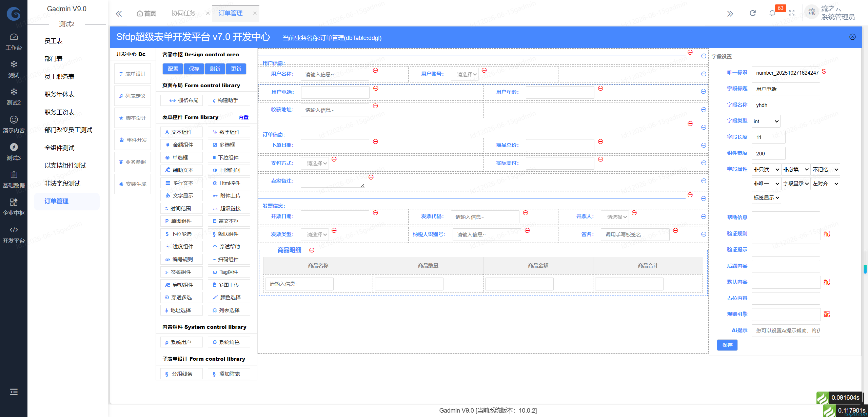The height and width of the screenshot is (417, 868).
Task: Click the 卖家备注 textarea
Action: point(333,181)
